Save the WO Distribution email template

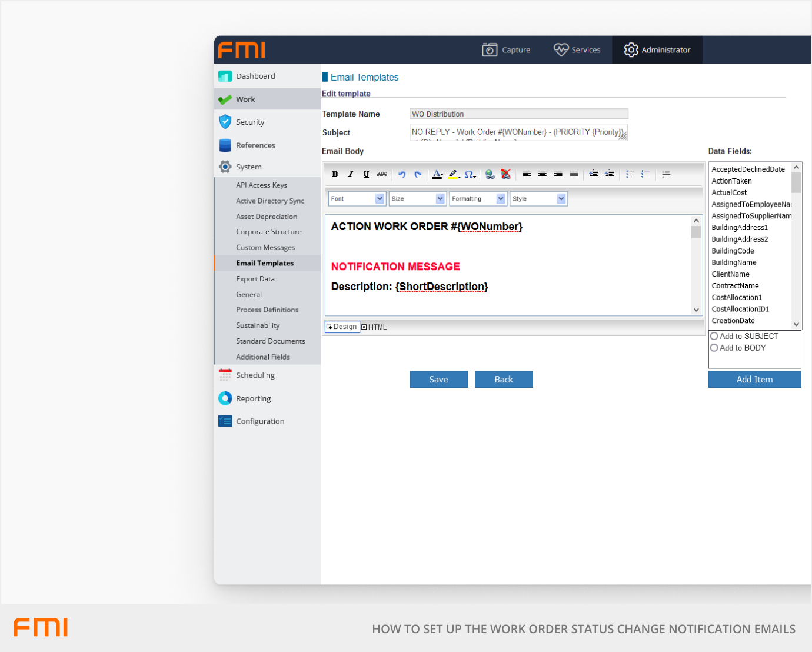pyautogui.click(x=438, y=379)
